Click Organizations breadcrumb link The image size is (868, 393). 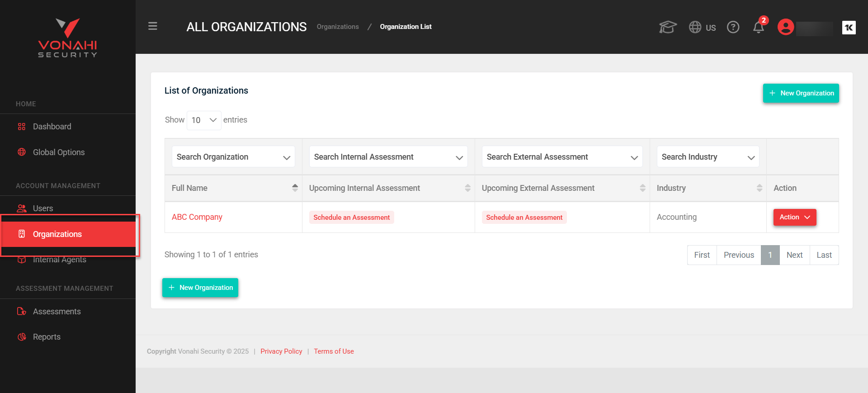(338, 27)
